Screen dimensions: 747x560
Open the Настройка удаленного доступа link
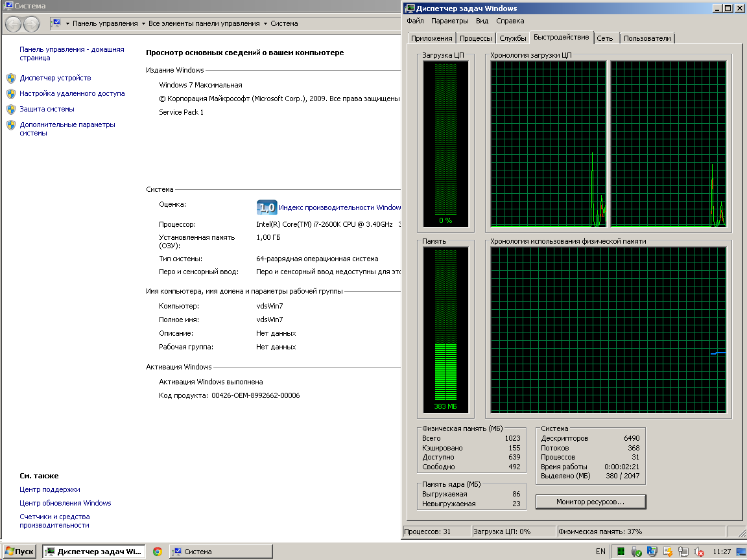[72, 94]
